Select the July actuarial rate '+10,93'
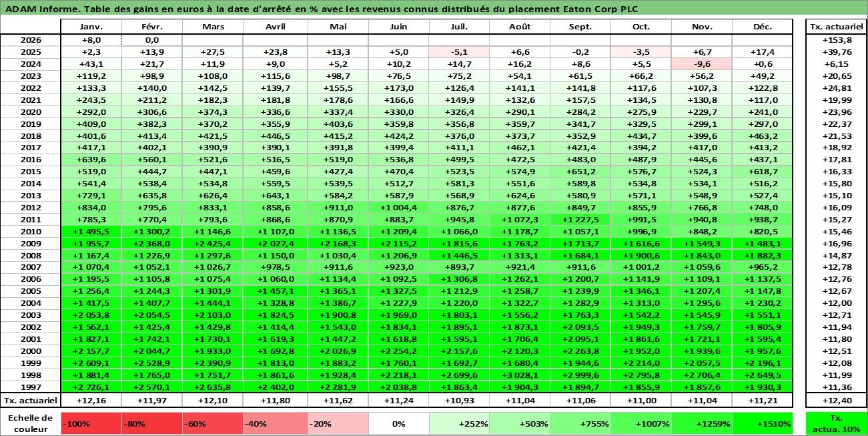The width and height of the screenshot is (868, 436). (x=459, y=401)
